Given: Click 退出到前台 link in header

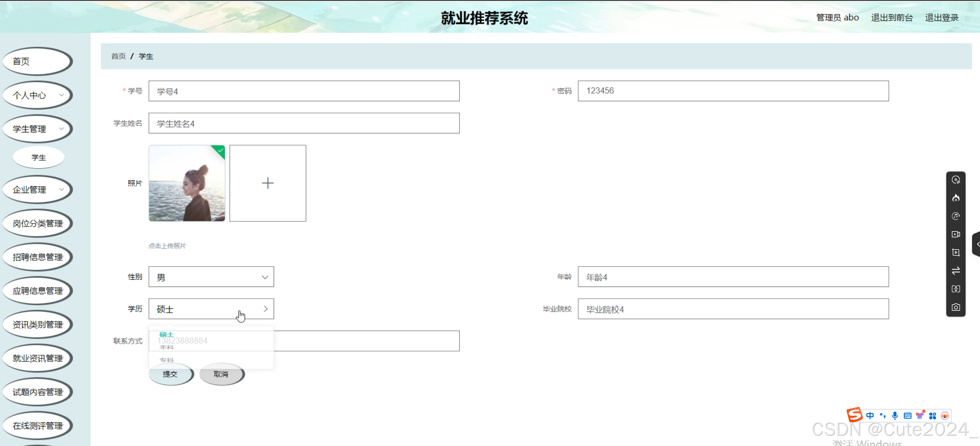Looking at the screenshot, I should click(x=892, y=18).
